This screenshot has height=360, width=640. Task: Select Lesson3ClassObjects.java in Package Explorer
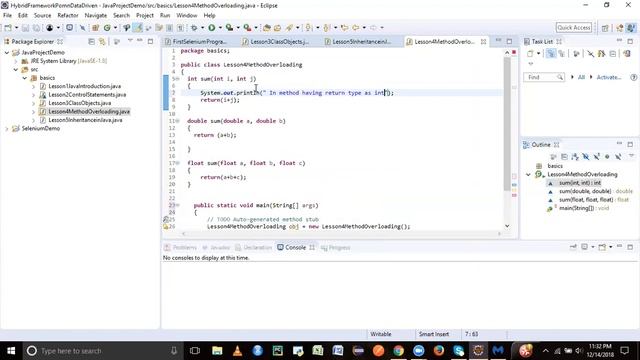pyautogui.click(x=79, y=103)
